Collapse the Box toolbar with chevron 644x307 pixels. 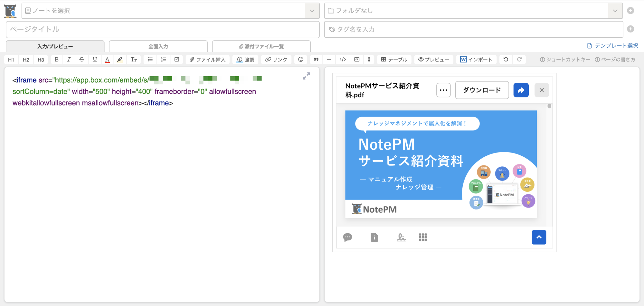point(539,237)
